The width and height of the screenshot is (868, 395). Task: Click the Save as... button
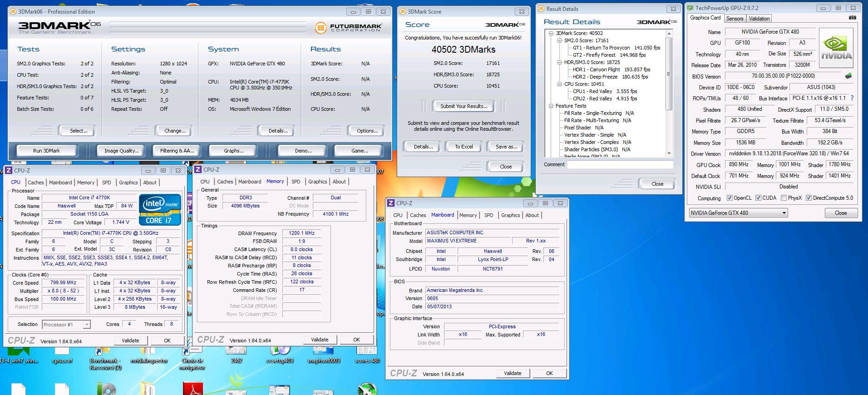coord(506,147)
